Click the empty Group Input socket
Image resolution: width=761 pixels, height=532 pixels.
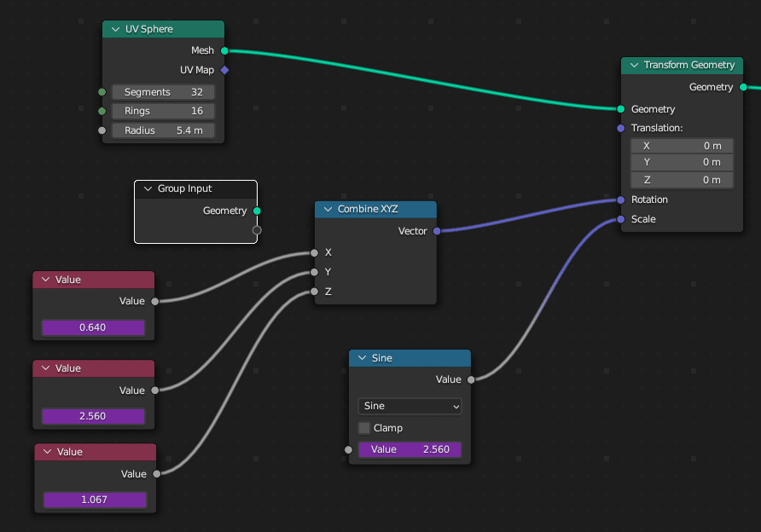[258, 230]
